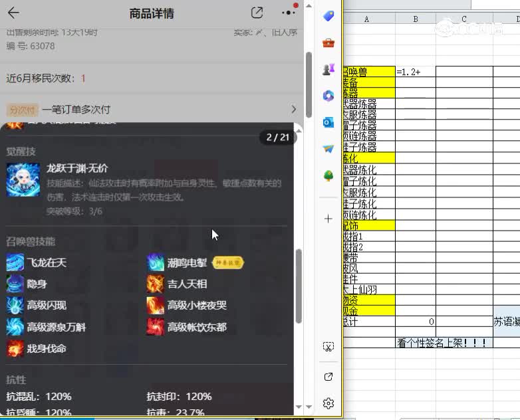Click the open-in-new-window sidebar icon

tap(328, 377)
